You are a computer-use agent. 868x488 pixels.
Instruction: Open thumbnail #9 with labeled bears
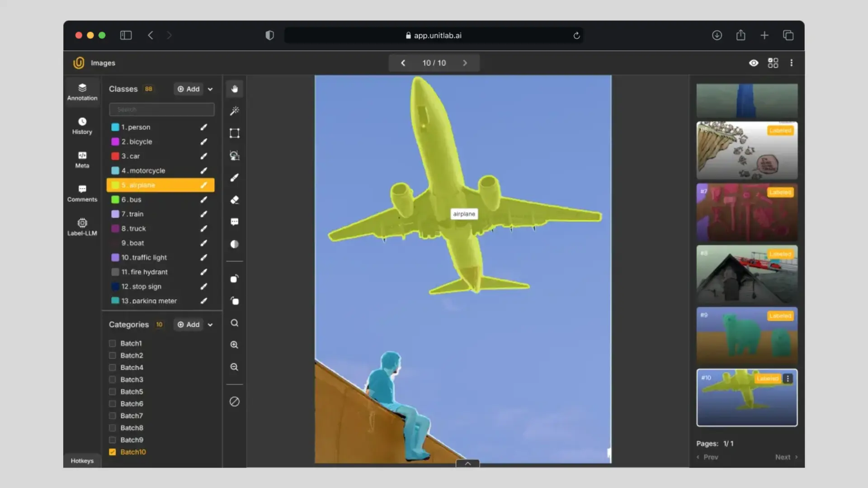pyautogui.click(x=747, y=336)
